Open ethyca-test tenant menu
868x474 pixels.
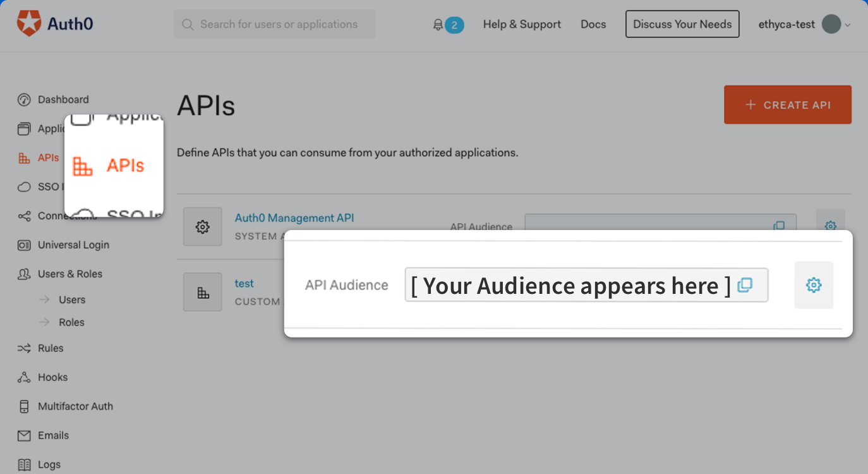(804, 25)
